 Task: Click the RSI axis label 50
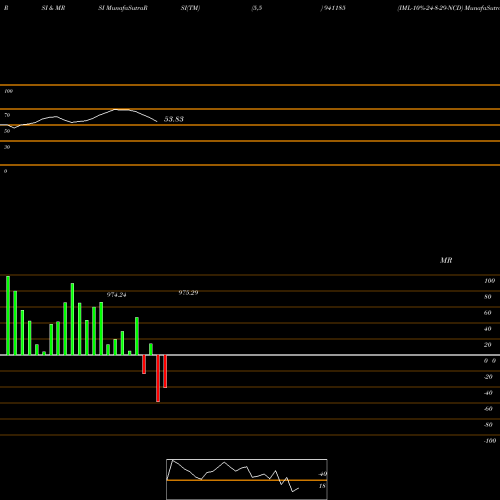(x=7, y=131)
